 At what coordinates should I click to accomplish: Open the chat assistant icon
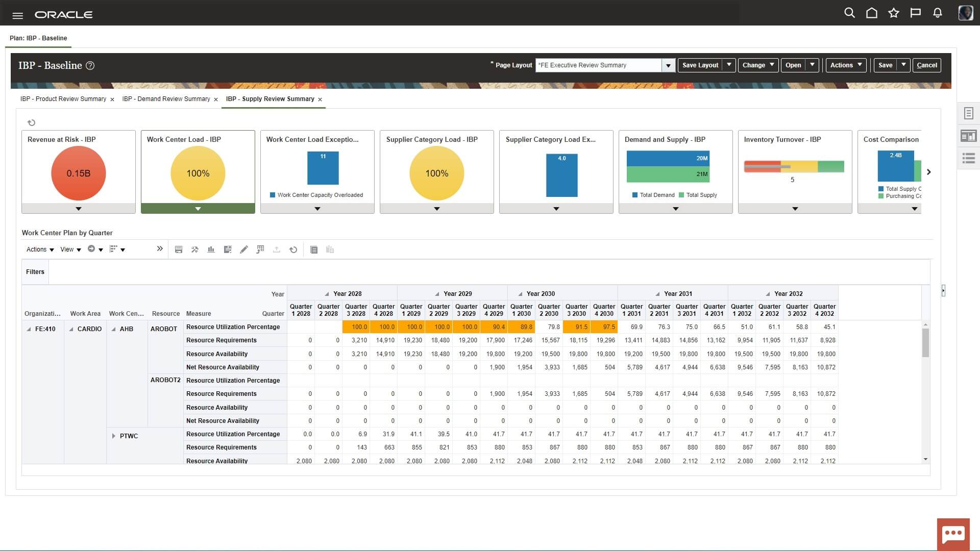[x=953, y=534]
